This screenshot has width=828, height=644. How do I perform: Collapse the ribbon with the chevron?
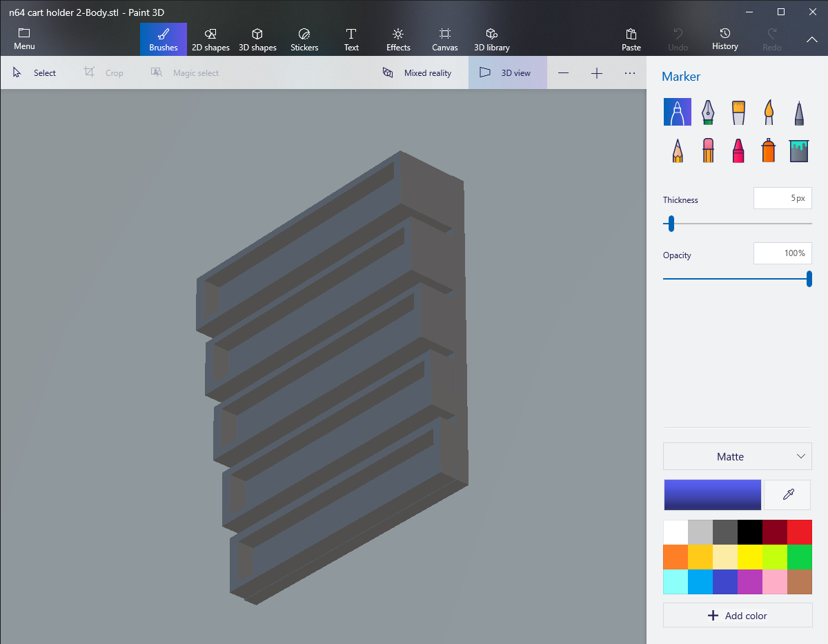tap(811, 39)
